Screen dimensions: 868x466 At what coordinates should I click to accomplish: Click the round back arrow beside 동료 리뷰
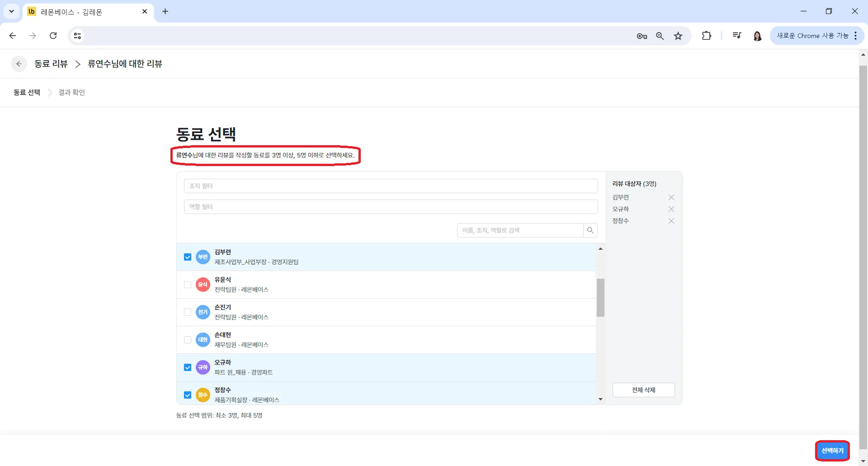(19, 64)
